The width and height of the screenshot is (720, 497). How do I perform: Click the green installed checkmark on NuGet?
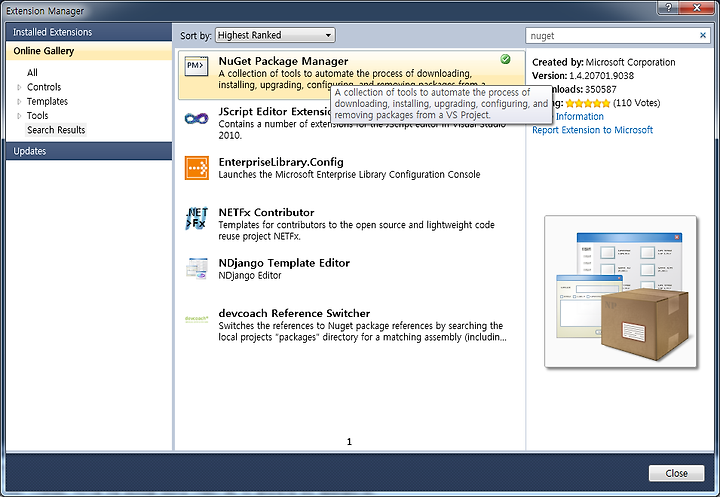(505, 59)
